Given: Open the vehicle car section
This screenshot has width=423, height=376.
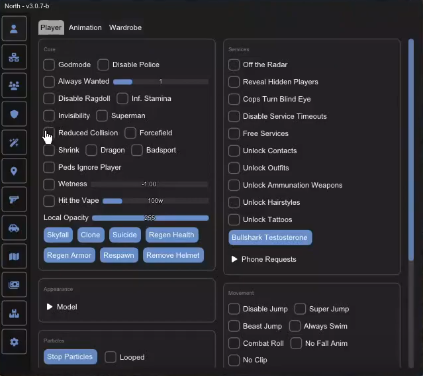Looking at the screenshot, I should (x=14, y=228).
